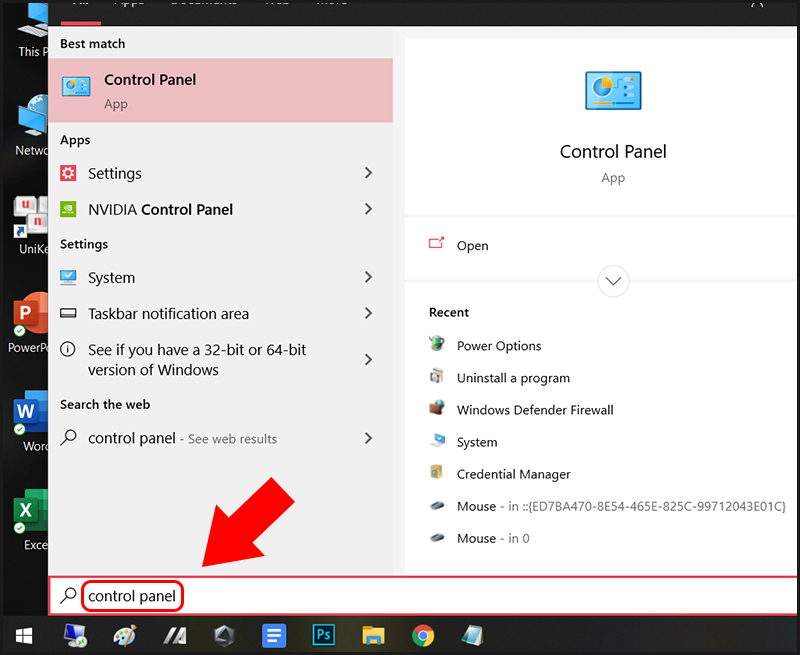Click the Credential Manager icon under Recent
This screenshot has height=655, width=800.
tap(436, 472)
